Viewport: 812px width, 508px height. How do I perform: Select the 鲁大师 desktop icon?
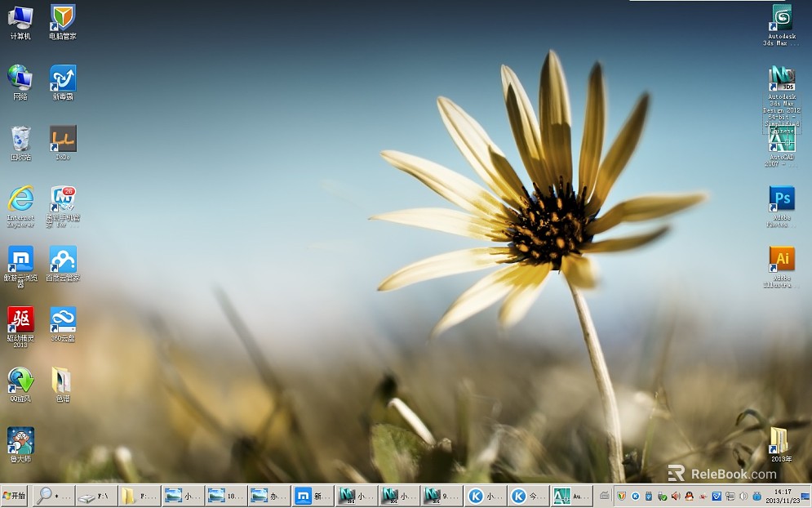(20, 441)
